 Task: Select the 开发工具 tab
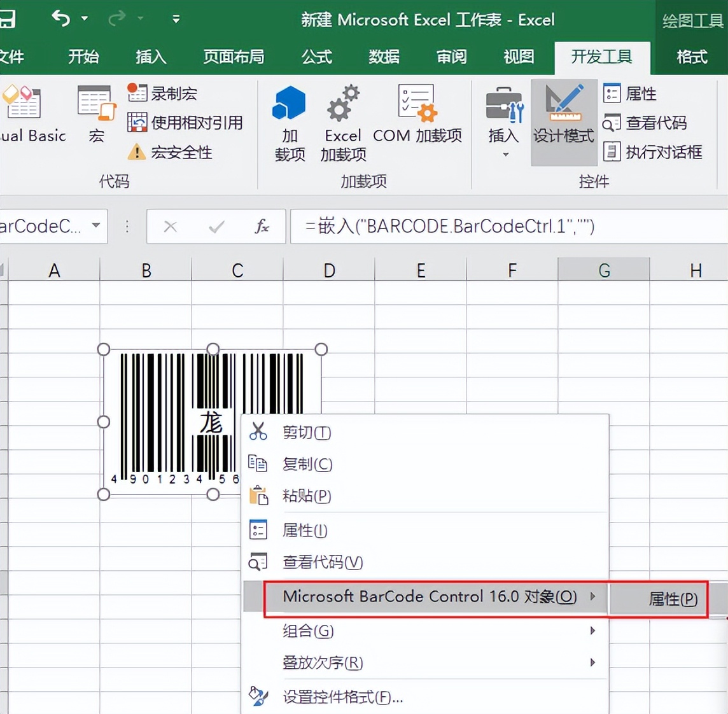[602, 57]
